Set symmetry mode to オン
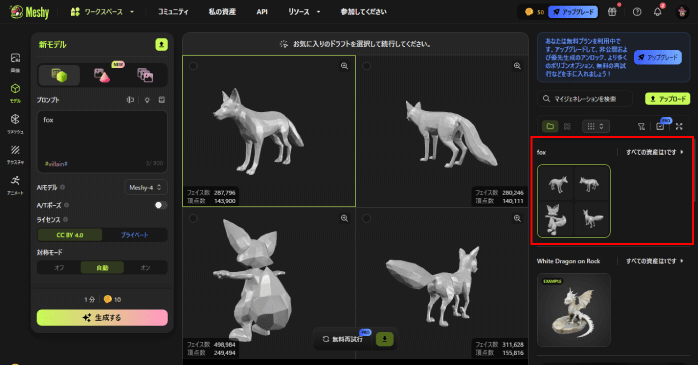 tap(145, 268)
